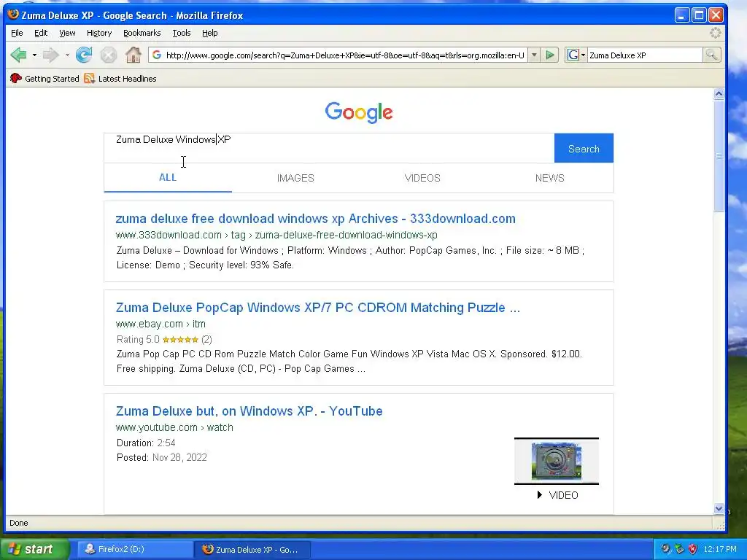Open the Back history dropdown arrow
Viewport: 747px width, 560px height.
tap(34, 55)
